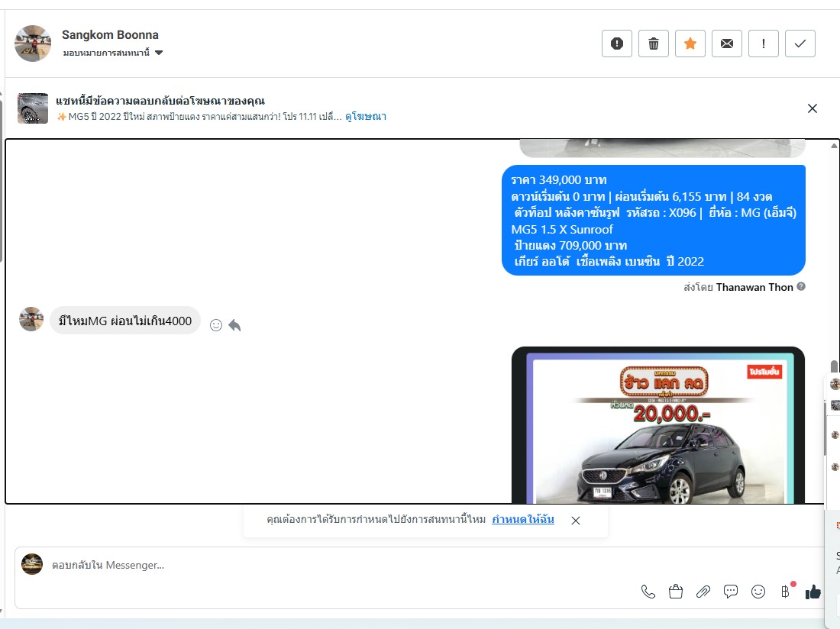The height and width of the screenshot is (629, 840).
Task: Attach a file with paperclip icon
Action: pos(703,592)
